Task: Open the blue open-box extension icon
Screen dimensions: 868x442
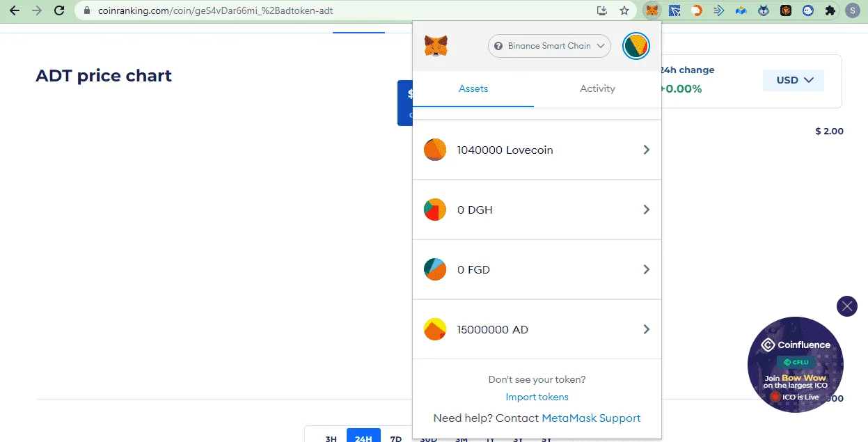Action: point(741,10)
